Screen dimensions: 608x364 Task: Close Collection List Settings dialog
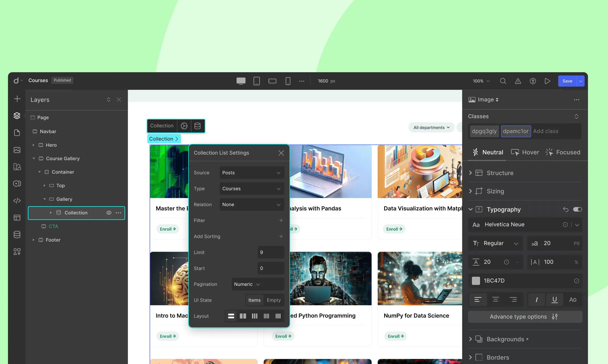[281, 153]
